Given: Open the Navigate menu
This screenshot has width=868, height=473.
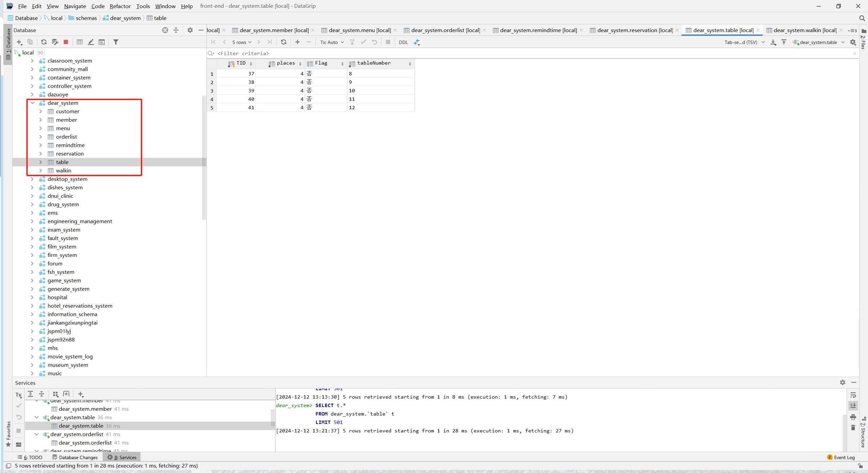Looking at the screenshot, I should 75,6.
